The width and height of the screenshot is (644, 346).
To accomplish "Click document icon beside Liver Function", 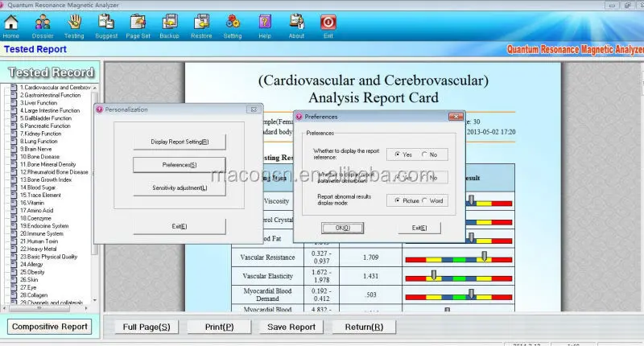I will pos(14,103).
